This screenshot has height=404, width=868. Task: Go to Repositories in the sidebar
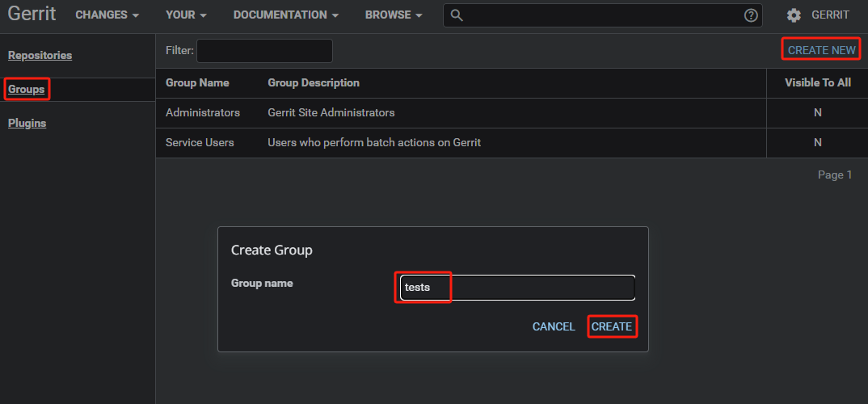[40, 56]
